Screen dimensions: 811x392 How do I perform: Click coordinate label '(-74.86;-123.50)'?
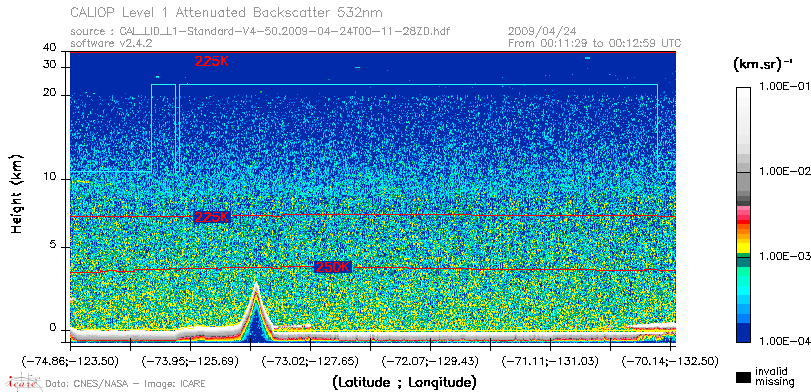[x=70, y=360]
